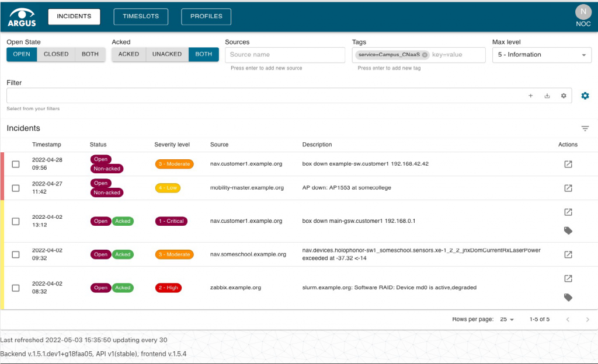Screen dimensions: 598x364
Task: Switch to the TIMESLOTS tab
Action: (141, 16)
